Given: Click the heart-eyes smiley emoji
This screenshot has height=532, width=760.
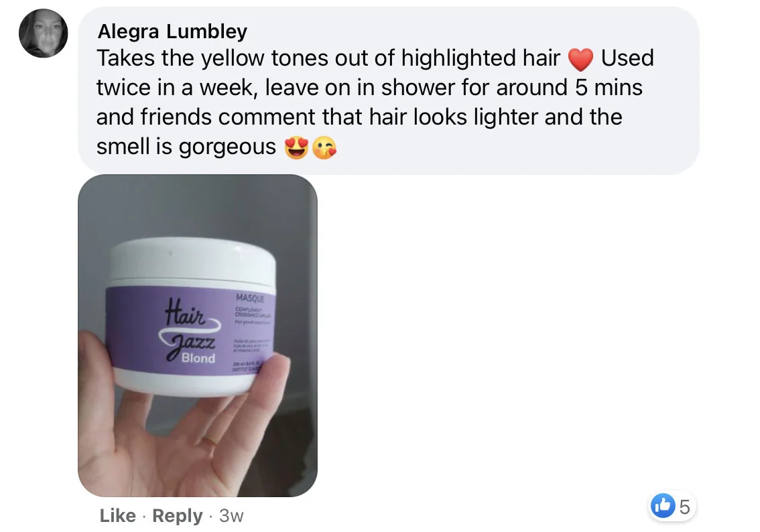Looking at the screenshot, I should (x=297, y=148).
